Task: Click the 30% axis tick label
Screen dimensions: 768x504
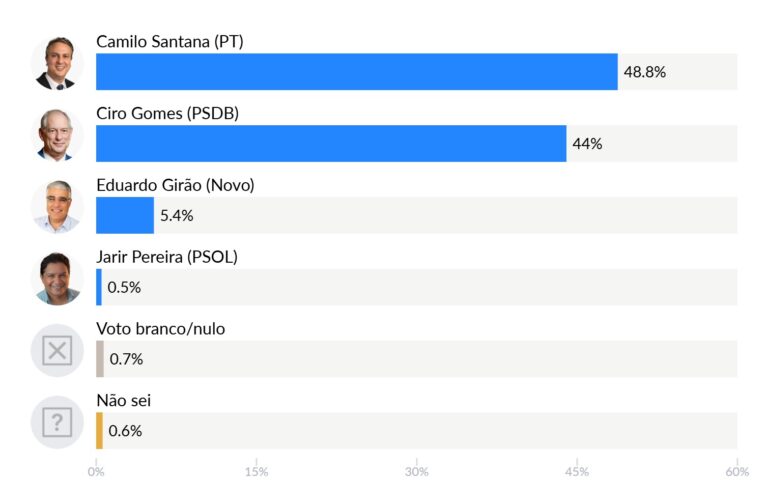Action: pos(417,471)
